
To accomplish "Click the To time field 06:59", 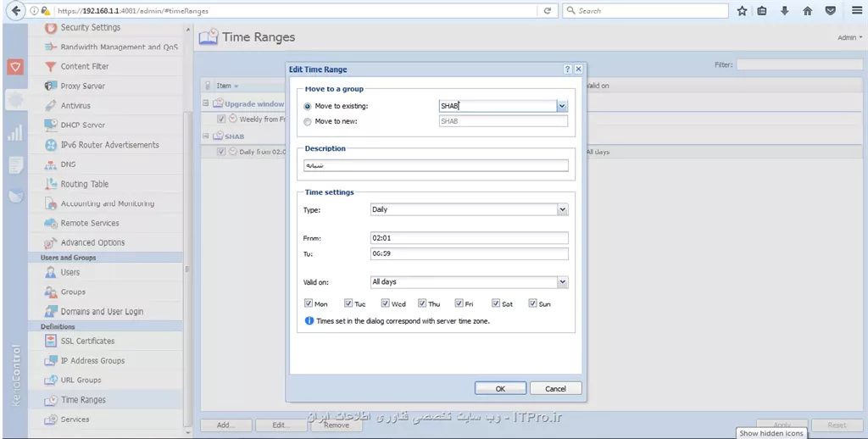I will click(x=469, y=253).
